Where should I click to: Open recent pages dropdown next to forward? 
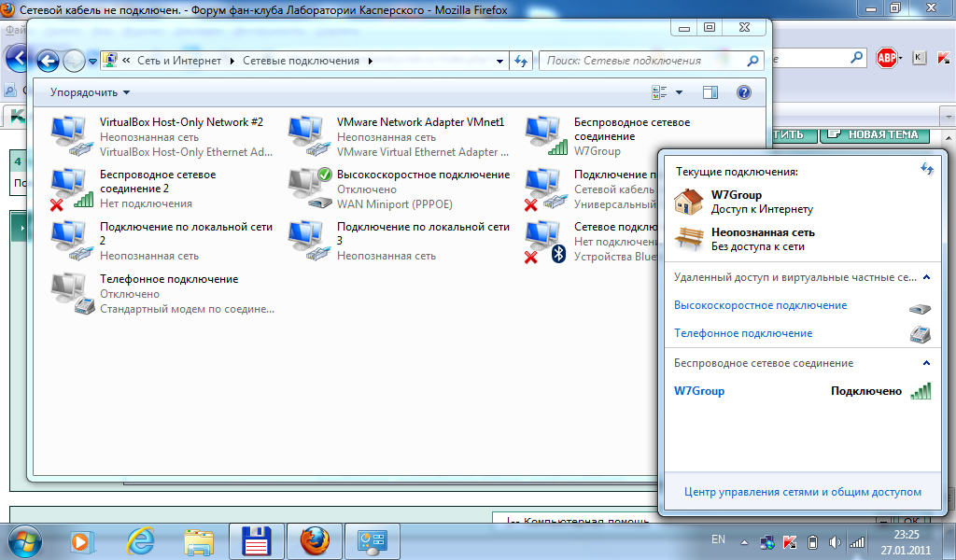[92, 61]
